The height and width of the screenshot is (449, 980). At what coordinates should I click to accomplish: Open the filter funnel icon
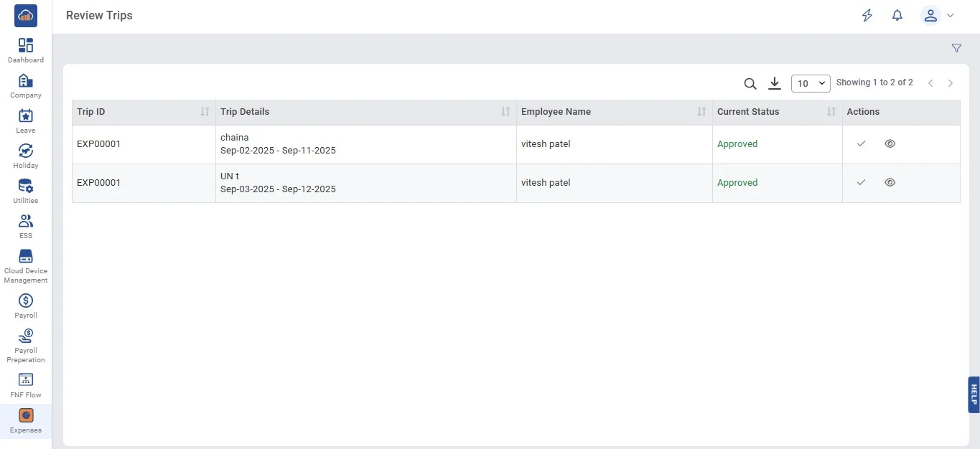tap(956, 48)
